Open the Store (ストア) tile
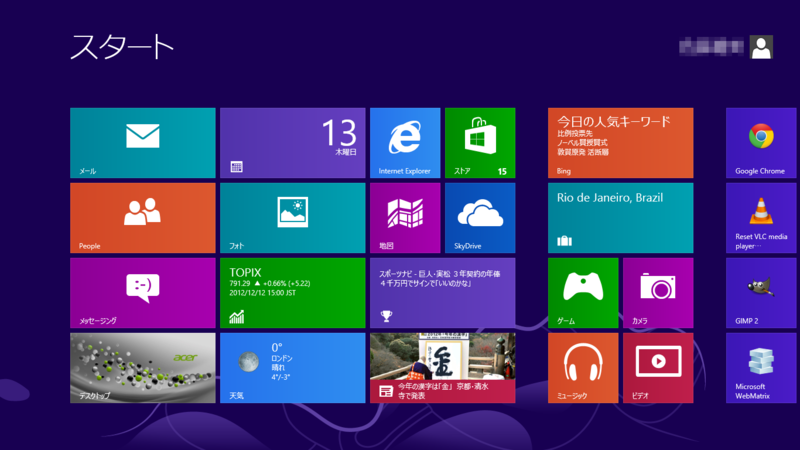This screenshot has height=450, width=800. click(480, 143)
